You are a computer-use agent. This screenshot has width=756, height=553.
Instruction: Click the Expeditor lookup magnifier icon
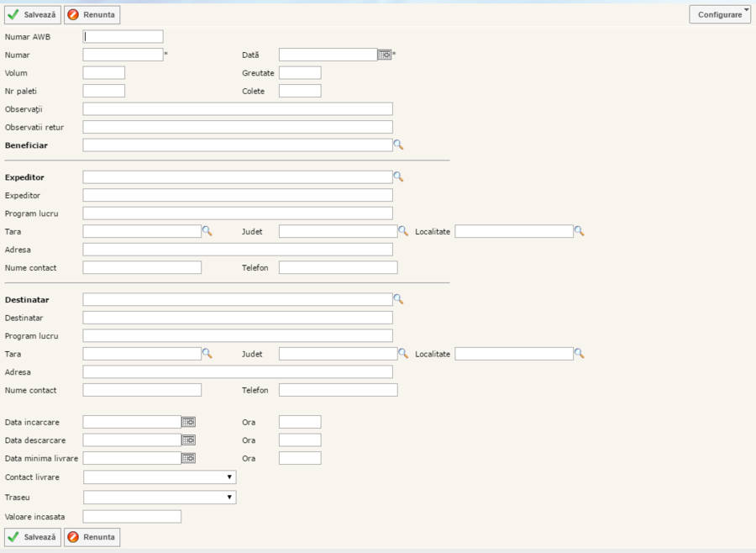399,177
